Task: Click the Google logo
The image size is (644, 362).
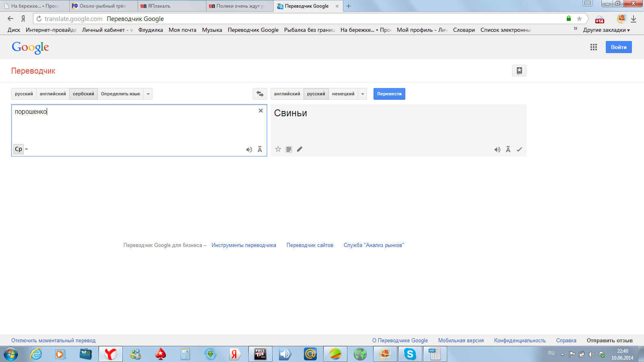Action: point(31,47)
